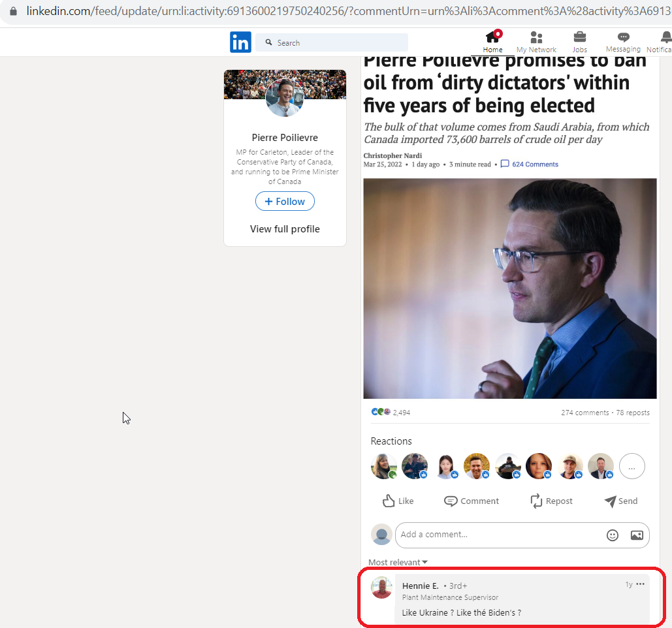Open Pierre Poilievre's profile photo
The width and height of the screenshot is (672, 628).
click(285, 98)
